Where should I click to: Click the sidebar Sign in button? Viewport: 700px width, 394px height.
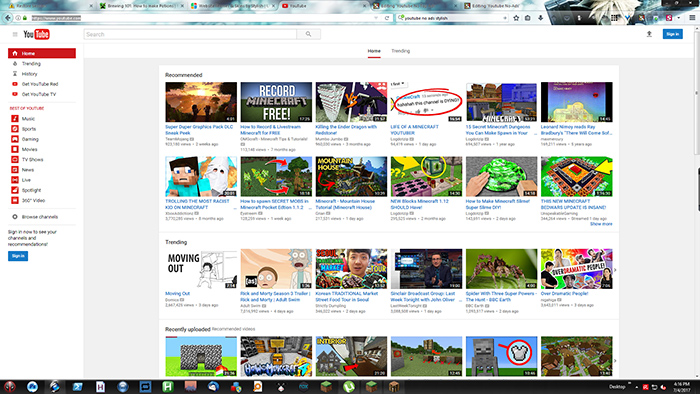point(18,256)
